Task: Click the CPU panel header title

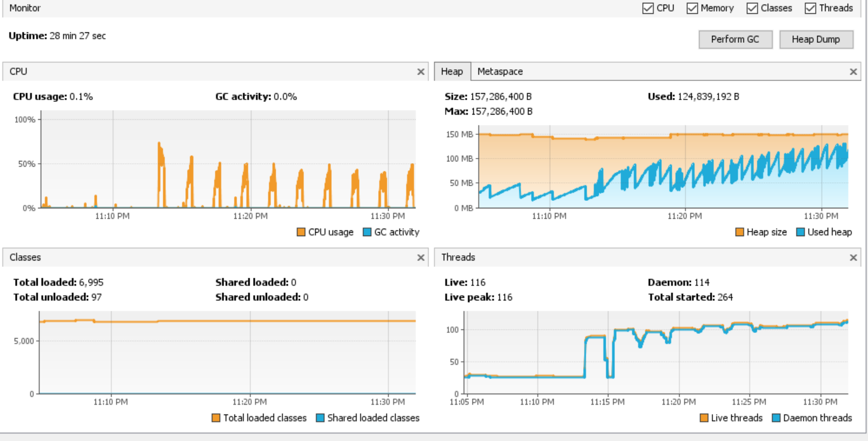Action: (x=19, y=72)
